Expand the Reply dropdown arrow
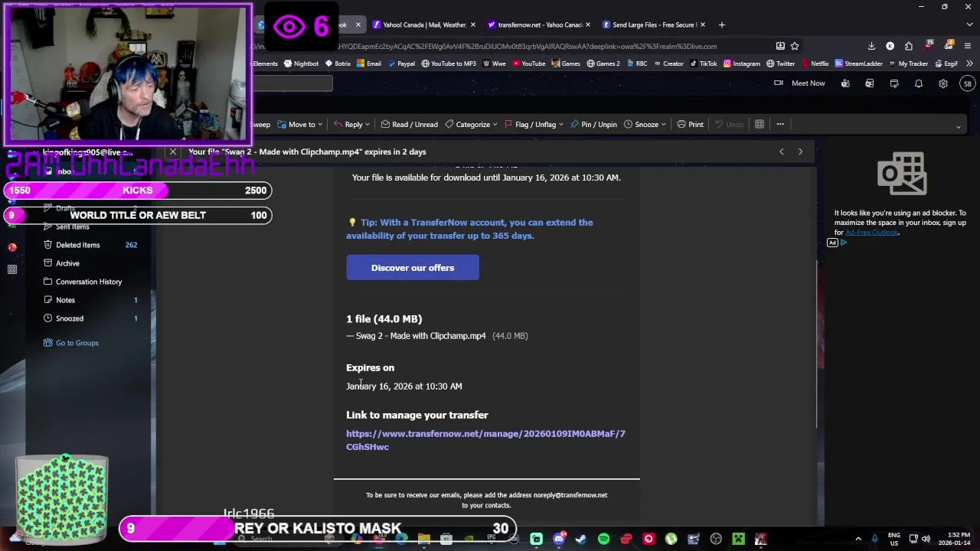Screen dimensions: 980x551 [367, 125]
